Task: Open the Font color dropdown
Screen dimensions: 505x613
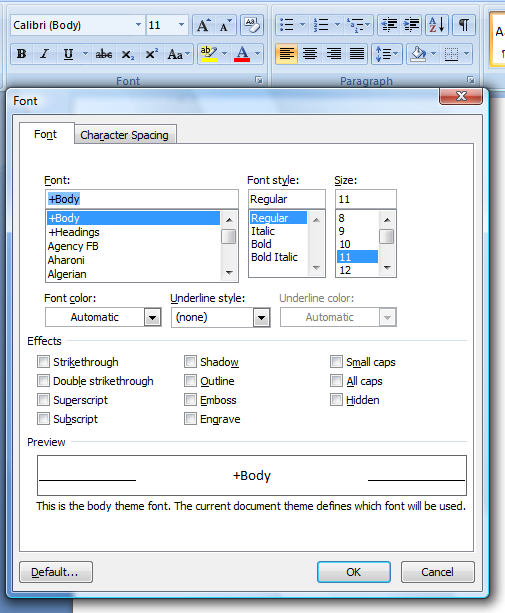Action: [152, 317]
